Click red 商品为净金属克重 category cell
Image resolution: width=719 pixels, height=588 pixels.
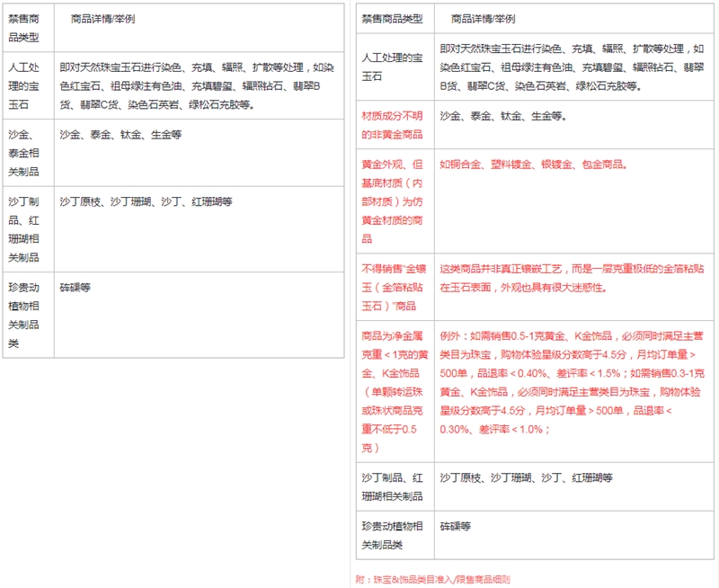393,390
